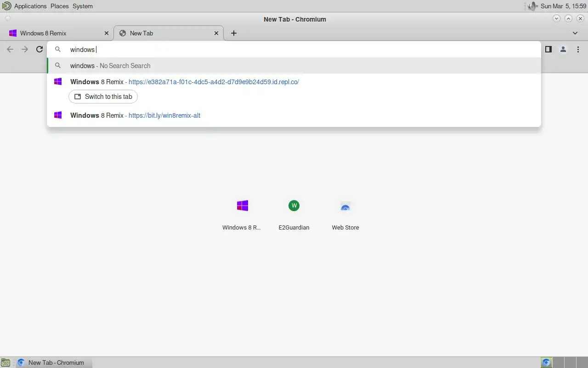Screen dimensions: 588x368
Task: Open the System menu
Action: (x=83, y=6)
